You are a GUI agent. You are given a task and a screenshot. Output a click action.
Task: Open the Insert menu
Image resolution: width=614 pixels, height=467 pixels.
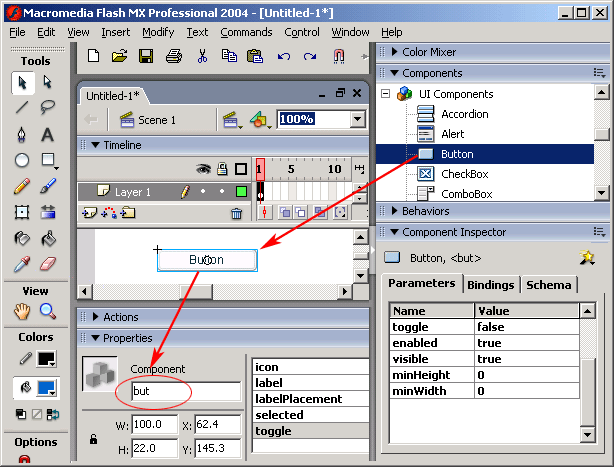[116, 32]
